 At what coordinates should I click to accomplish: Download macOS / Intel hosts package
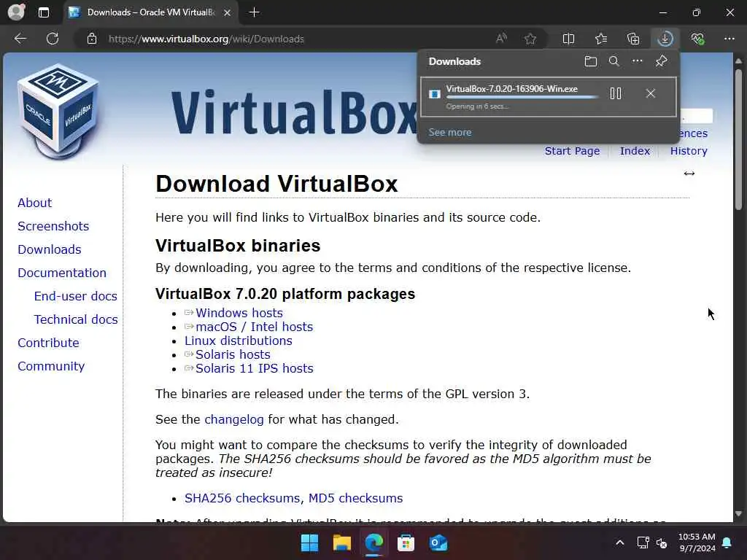(x=255, y=327)
